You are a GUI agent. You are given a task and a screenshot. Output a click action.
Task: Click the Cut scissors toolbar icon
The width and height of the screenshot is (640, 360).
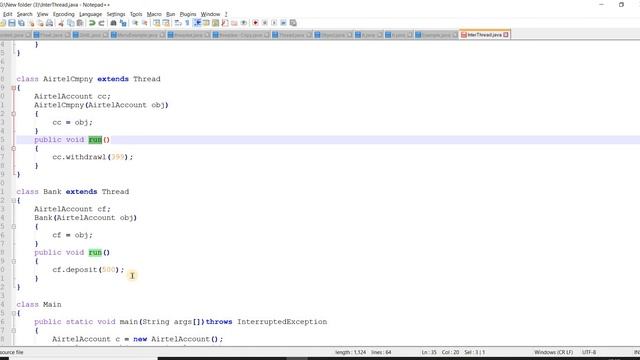coord(61,23)
